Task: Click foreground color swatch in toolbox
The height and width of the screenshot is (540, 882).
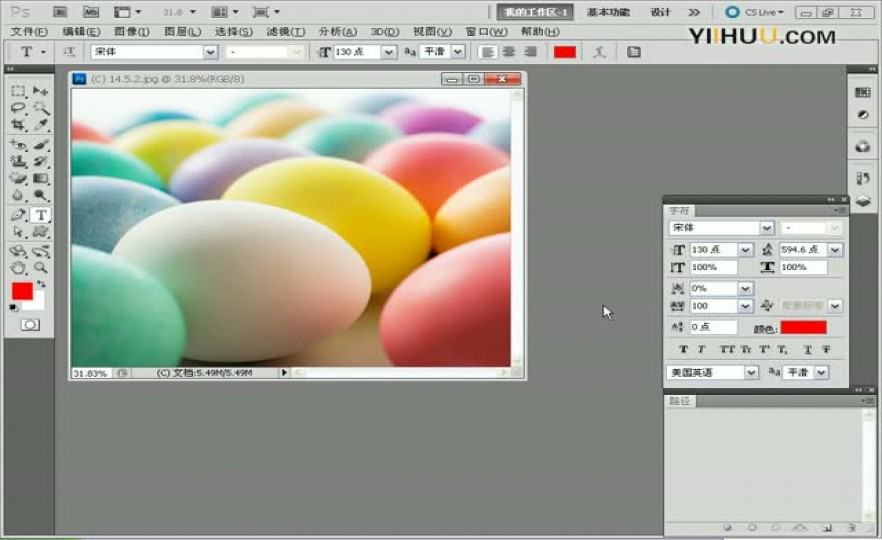Action: coord(22,291)
